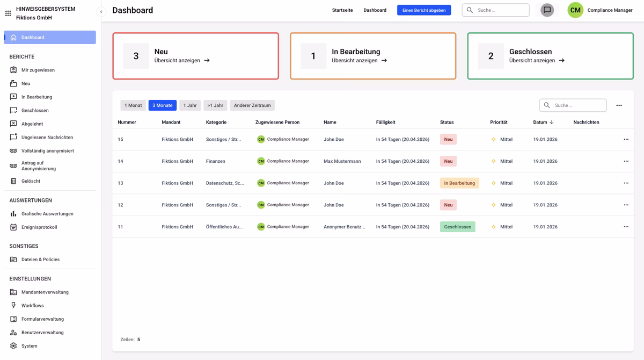Select the 1 Jahr time filter

[x=190, y=105]
